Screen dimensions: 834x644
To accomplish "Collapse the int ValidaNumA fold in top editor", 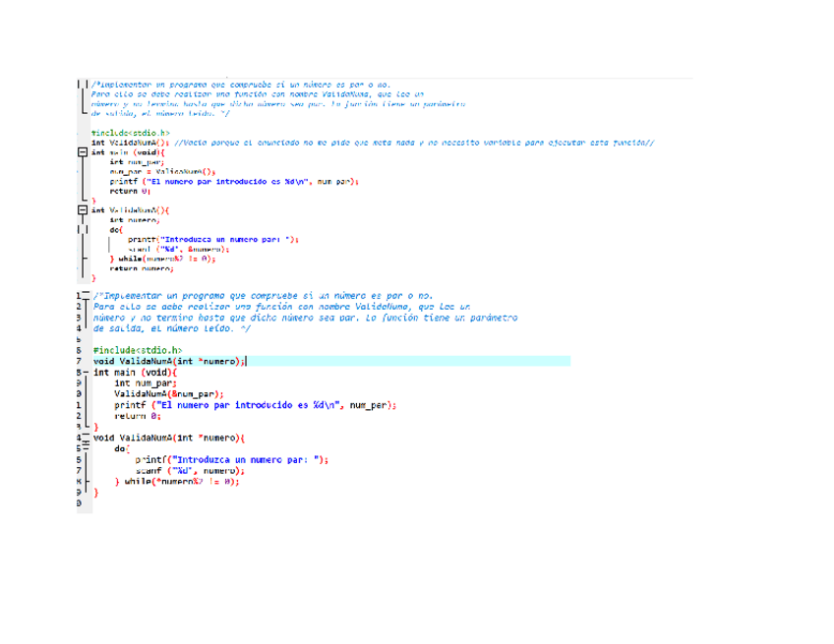I will [81, 209].
